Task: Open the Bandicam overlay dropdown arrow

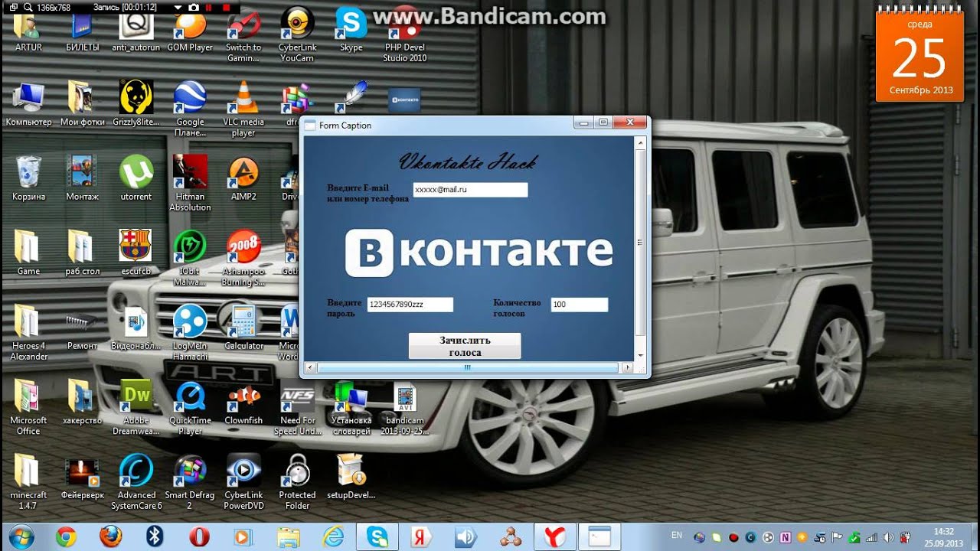Action: click(178, 7)
